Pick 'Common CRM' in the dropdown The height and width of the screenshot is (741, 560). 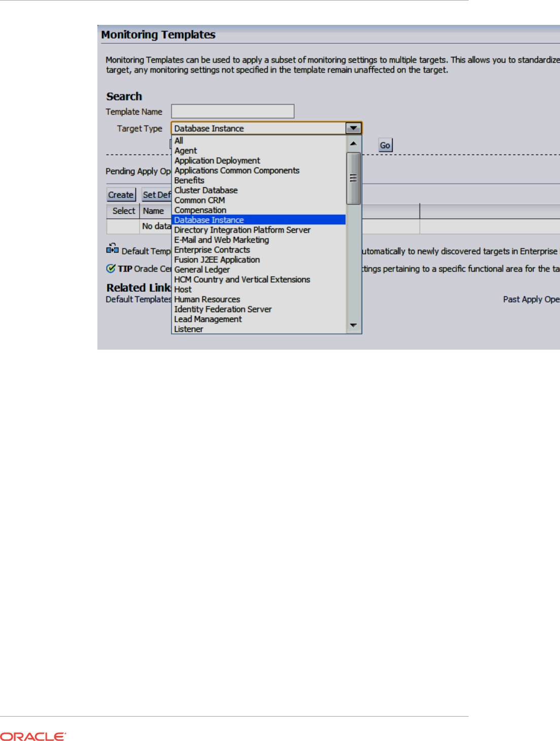(x=259, y=200)
